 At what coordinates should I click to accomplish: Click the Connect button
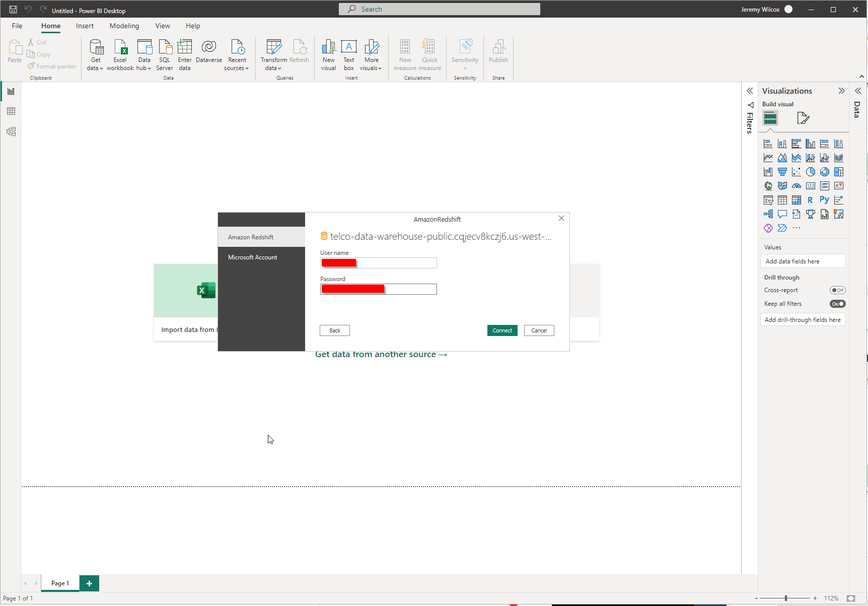502,330
